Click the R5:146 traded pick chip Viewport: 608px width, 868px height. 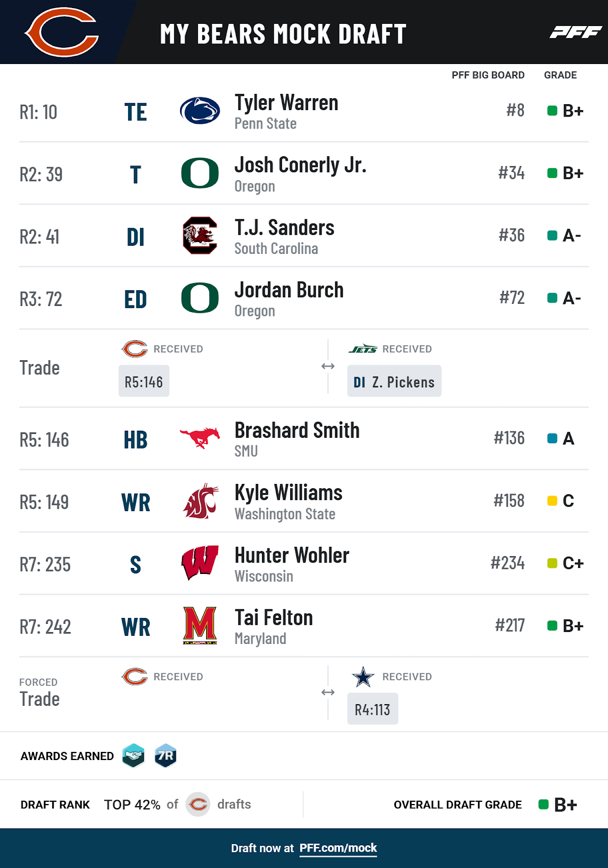(144, 381)
